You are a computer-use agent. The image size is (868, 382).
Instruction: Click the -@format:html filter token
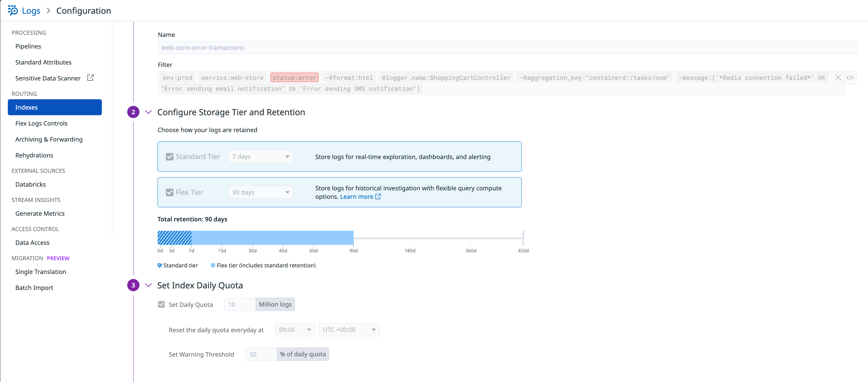click(349, 78)
